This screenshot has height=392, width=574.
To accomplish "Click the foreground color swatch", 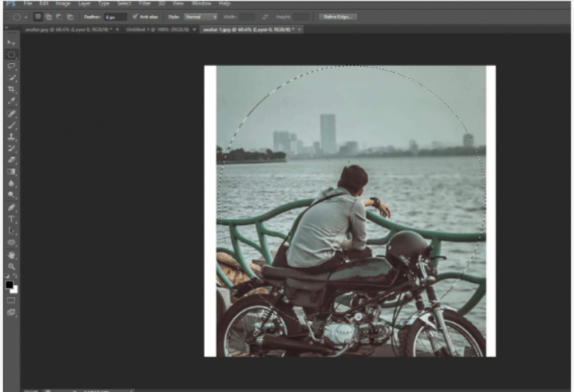I will pyautogui.click(x=9, y=284).
